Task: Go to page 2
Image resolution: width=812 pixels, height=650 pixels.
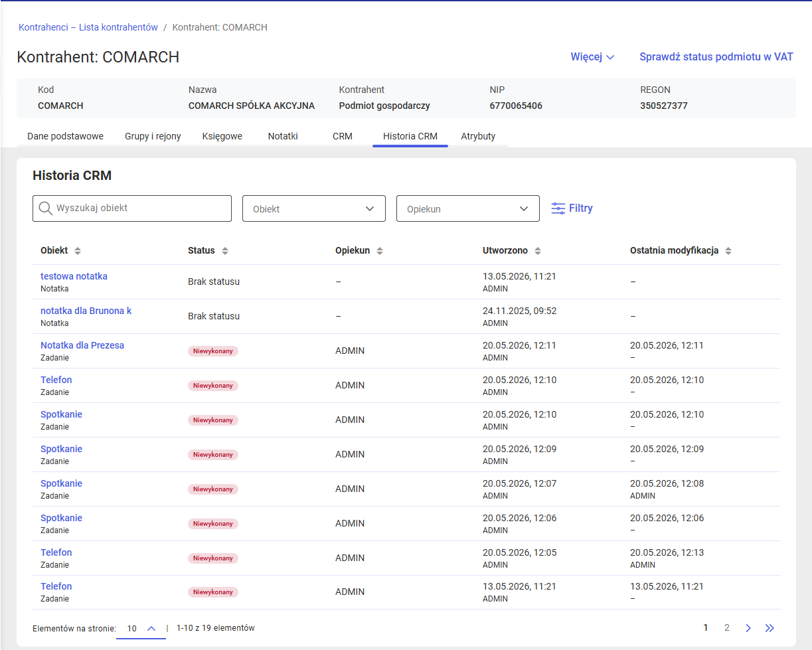Action: tap(727, 628)
